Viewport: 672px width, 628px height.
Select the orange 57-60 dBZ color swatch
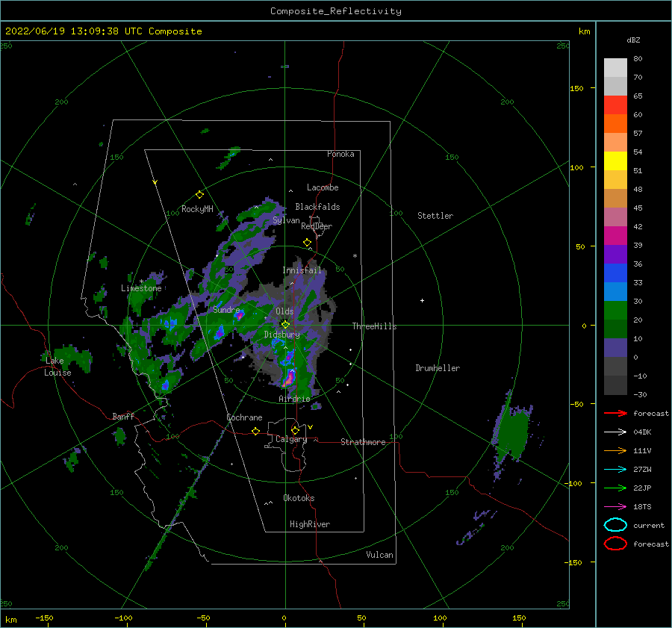(x=615, y=124)
